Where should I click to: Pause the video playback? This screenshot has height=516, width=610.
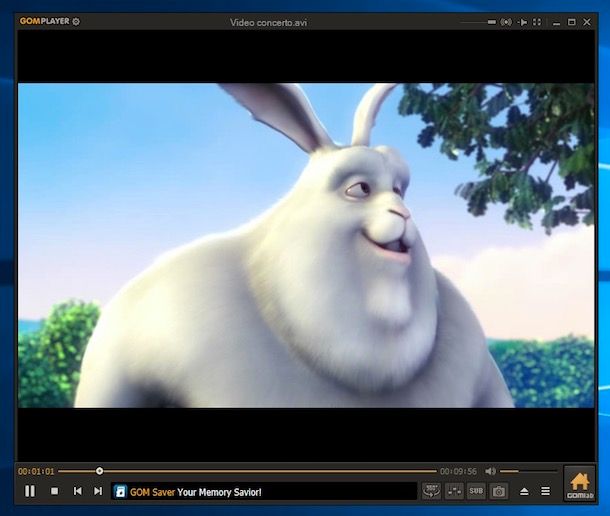point(30,491)
